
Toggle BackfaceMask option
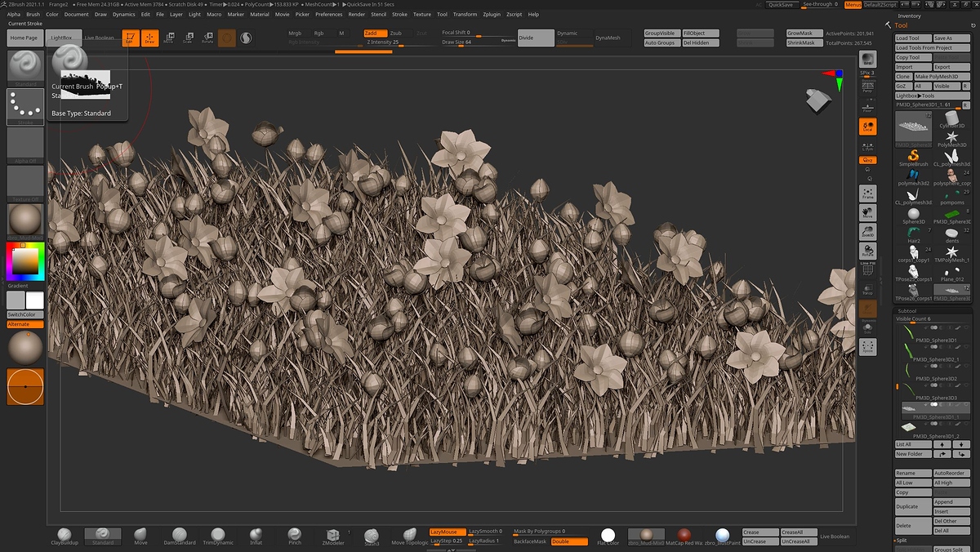(531, 541)
